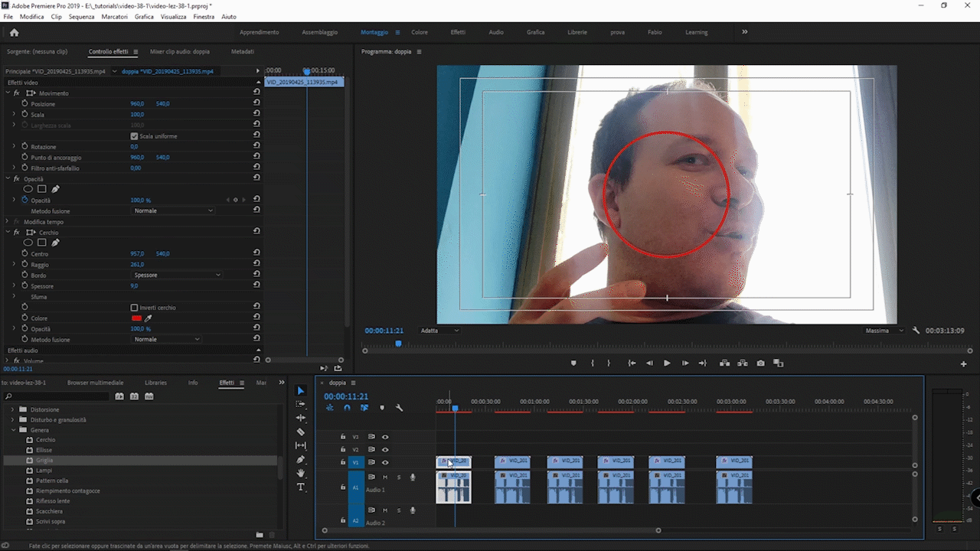Select the Razor tool in timeline toolbar
Viewport: 980px width, 551px height.
click(x=300, y=432)
